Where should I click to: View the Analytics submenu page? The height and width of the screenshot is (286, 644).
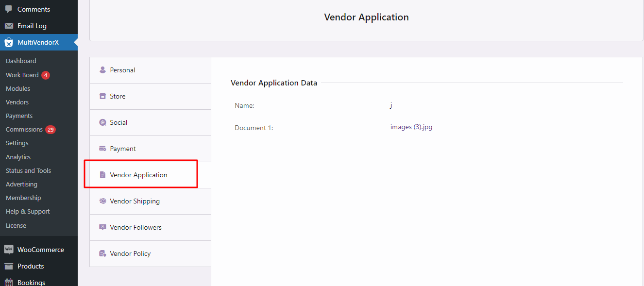(18, 157)
